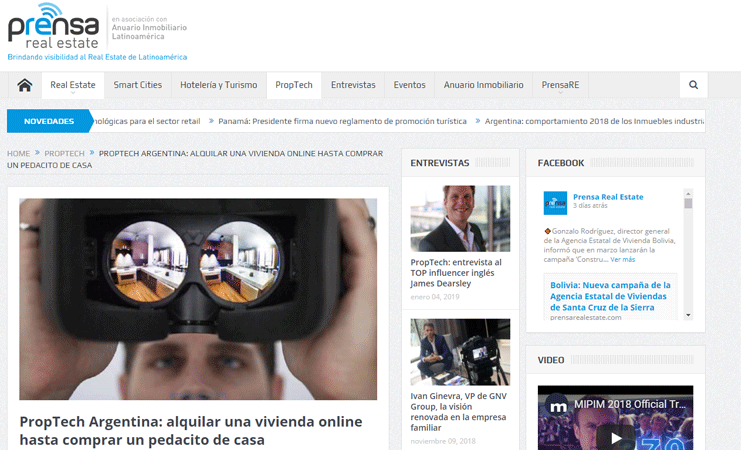Open the Real Estate menu tab
The width and height of the screenshot is (750, 450).
point(72,86)
